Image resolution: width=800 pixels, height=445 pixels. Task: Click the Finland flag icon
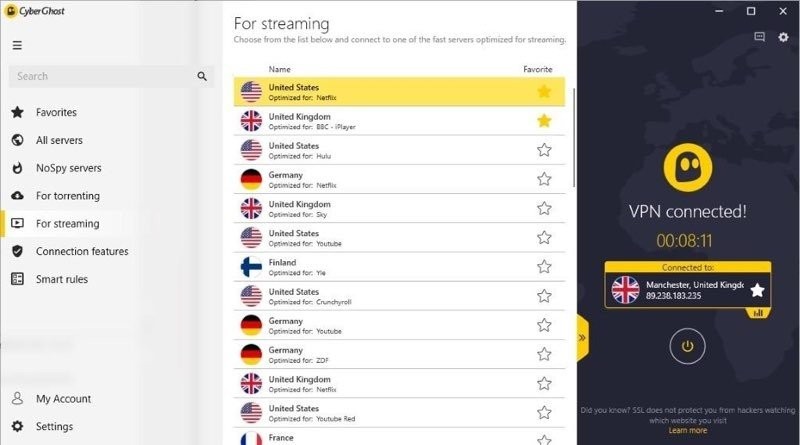[x=251, y=267]
